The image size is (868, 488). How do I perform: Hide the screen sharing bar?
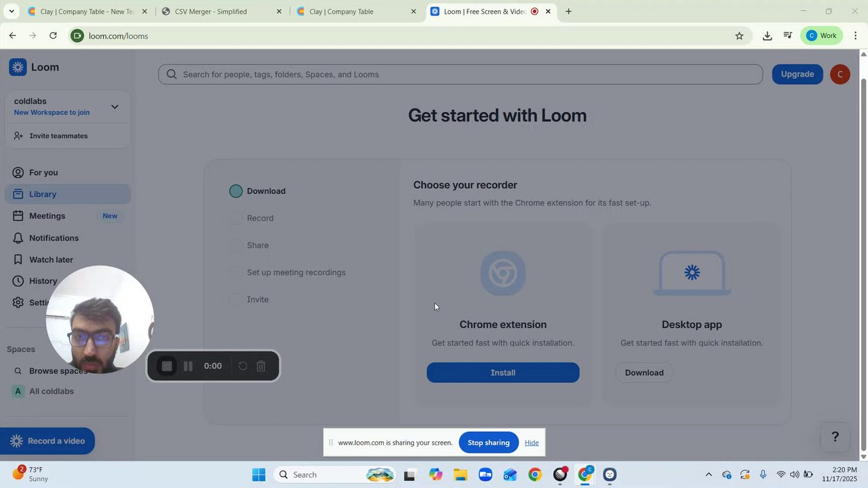(x=532, y=443)
